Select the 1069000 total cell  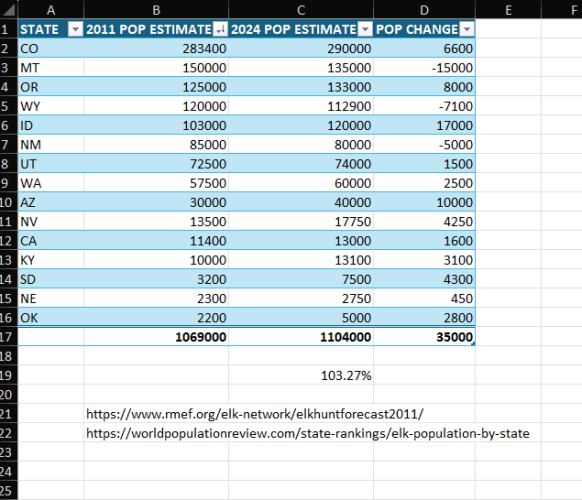pos(156,337)
